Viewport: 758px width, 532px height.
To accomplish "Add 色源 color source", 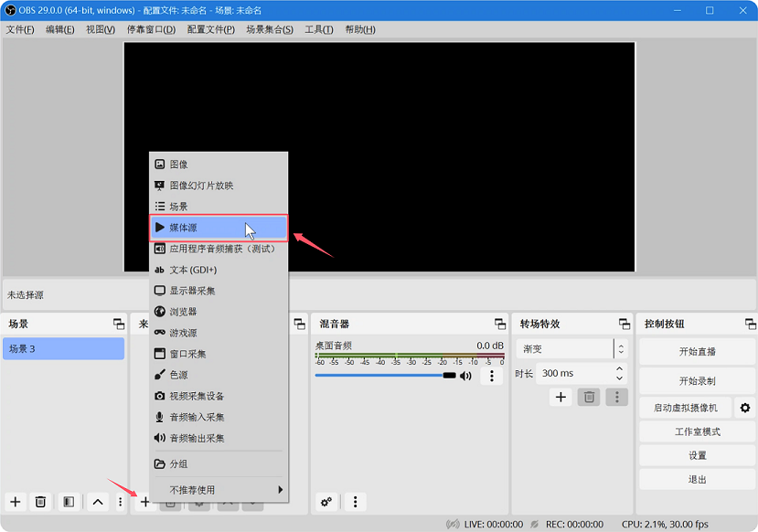I will click(x=219, y=375).
